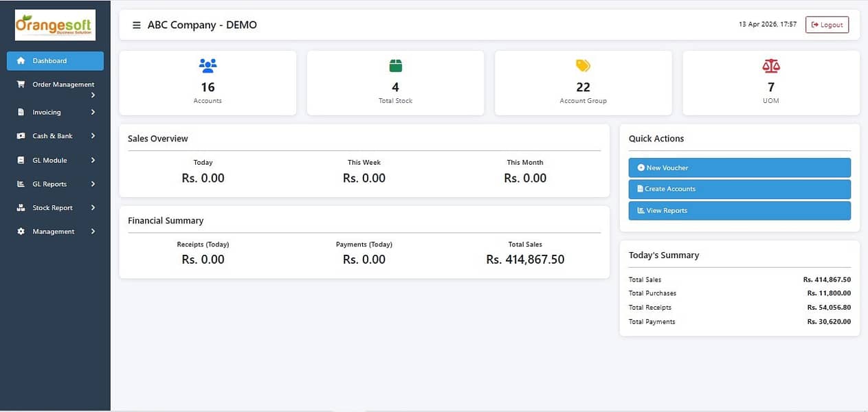Click the chart icon on View Reports
Viewport: 868px width, 412px height.
pyautogui.click(x=641, y=210)
